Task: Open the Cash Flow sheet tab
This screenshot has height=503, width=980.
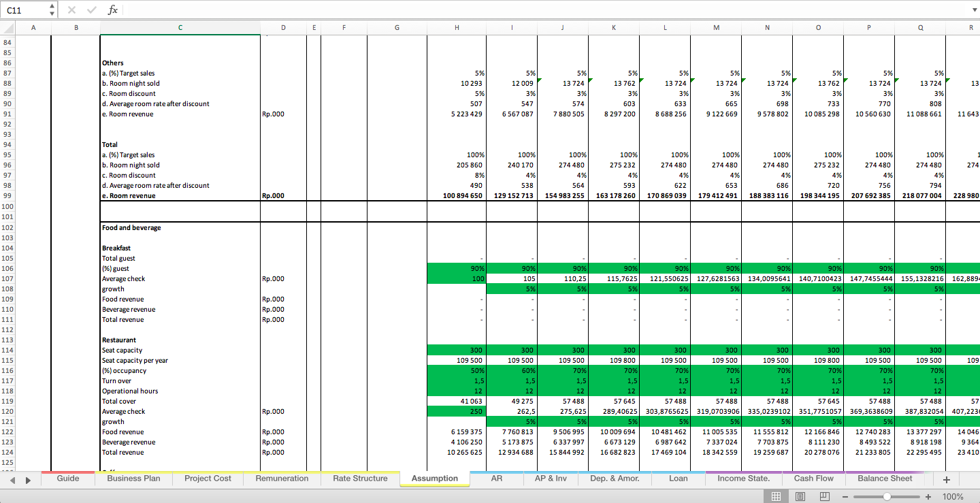Action: point(814,478)
